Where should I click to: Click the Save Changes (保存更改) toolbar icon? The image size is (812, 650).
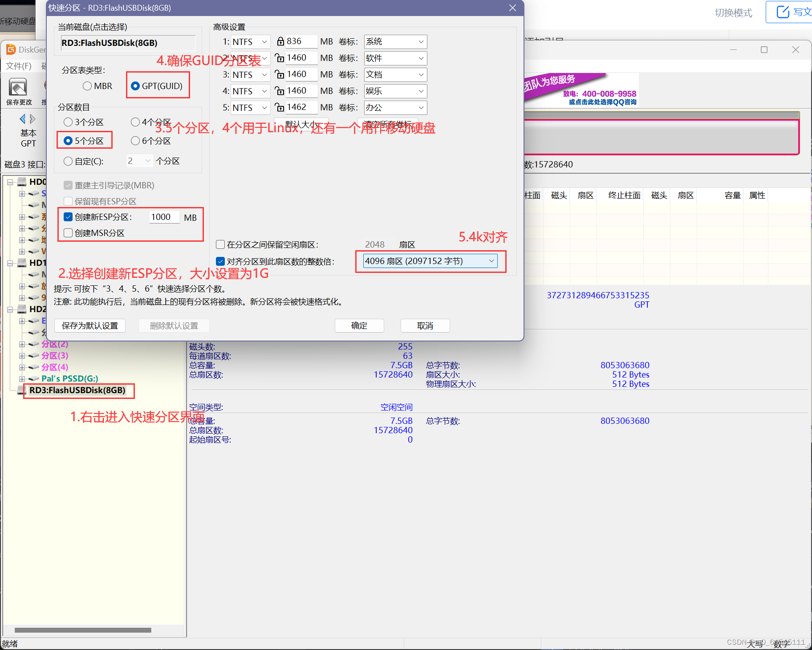[x=18, y=92]
